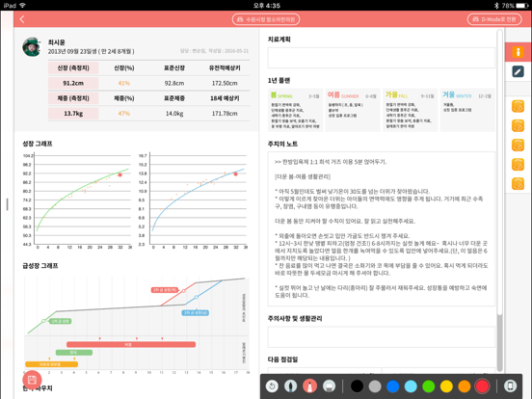This screenshot has height=399, width=532.
Task: Switch to D-Mode with the D-Mode로 전환 button
Action: pos(494,19)
